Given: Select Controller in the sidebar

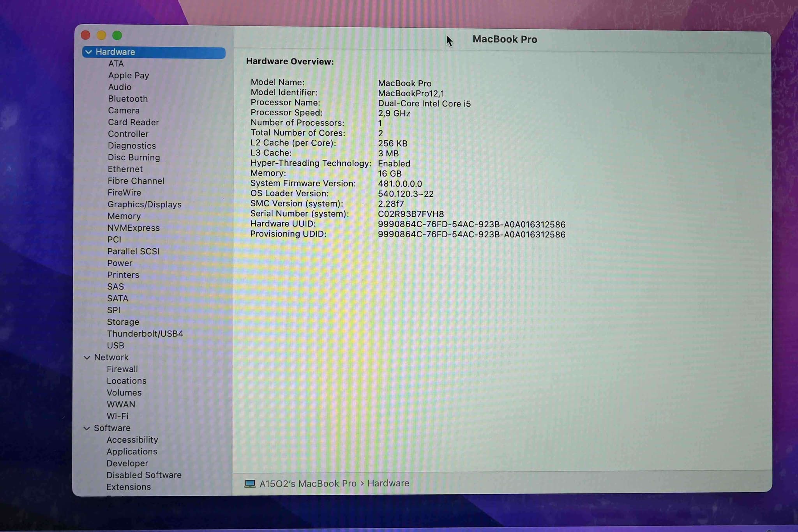Looking at the screenshot, I should tap(128, 134).
